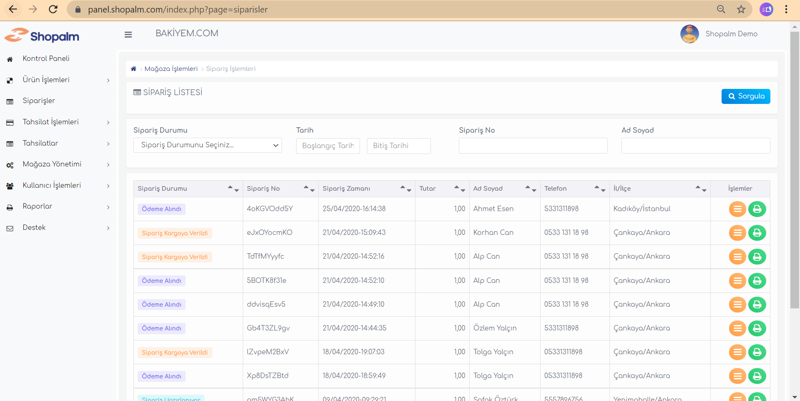The width and height of the screenshot is (800, 401).
Task: Click the Shopalm logo
Action: [42, 35]
